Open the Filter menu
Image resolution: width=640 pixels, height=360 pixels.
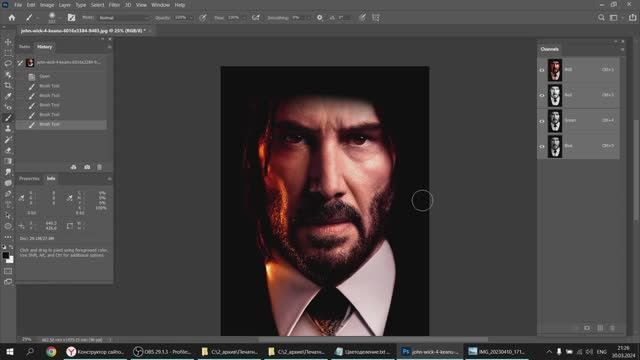click(x=114, y=5)
